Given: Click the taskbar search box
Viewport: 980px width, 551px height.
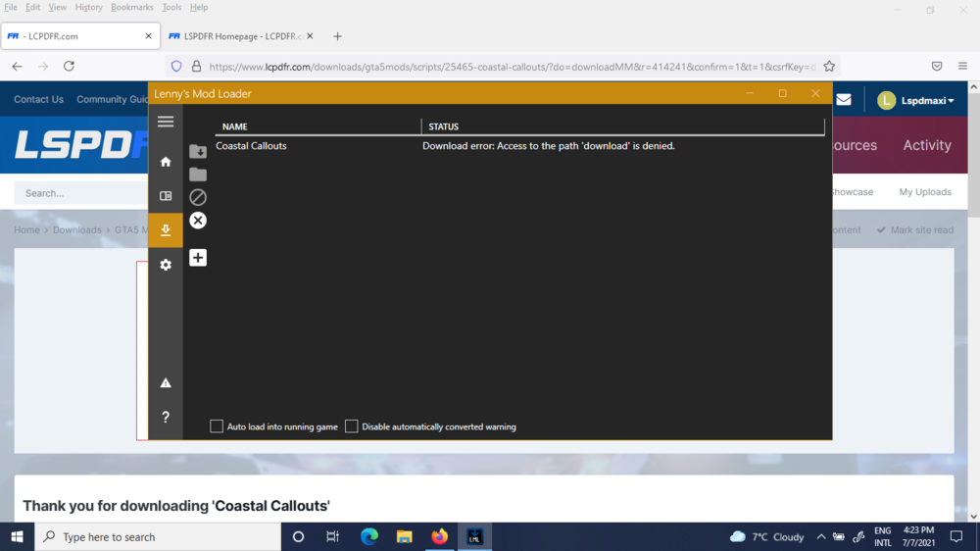Looking at the screenshot, I should [158, 536].
